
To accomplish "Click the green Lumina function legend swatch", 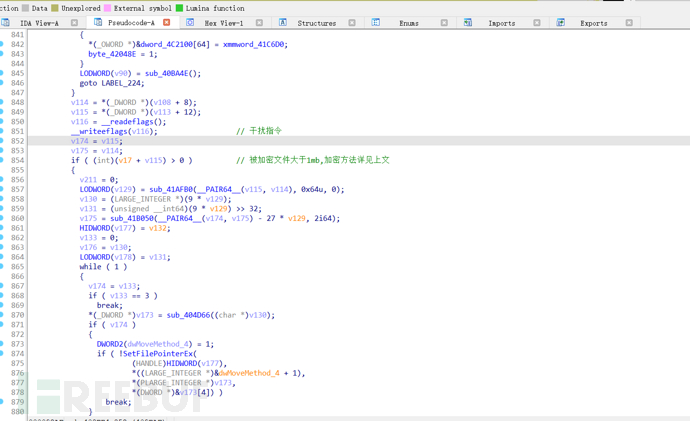I will [180, 8].
